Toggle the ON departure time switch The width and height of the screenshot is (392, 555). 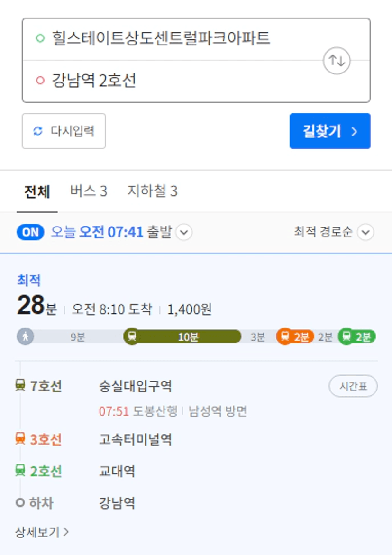30,232
